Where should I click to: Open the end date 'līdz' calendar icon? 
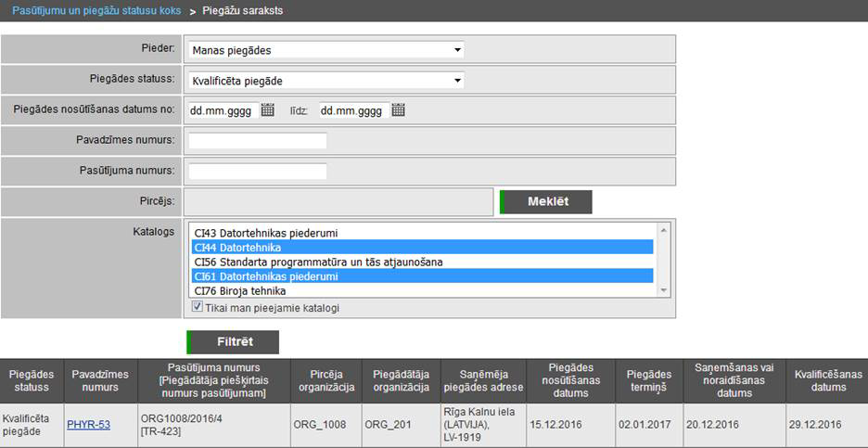[x=399, y=110]
